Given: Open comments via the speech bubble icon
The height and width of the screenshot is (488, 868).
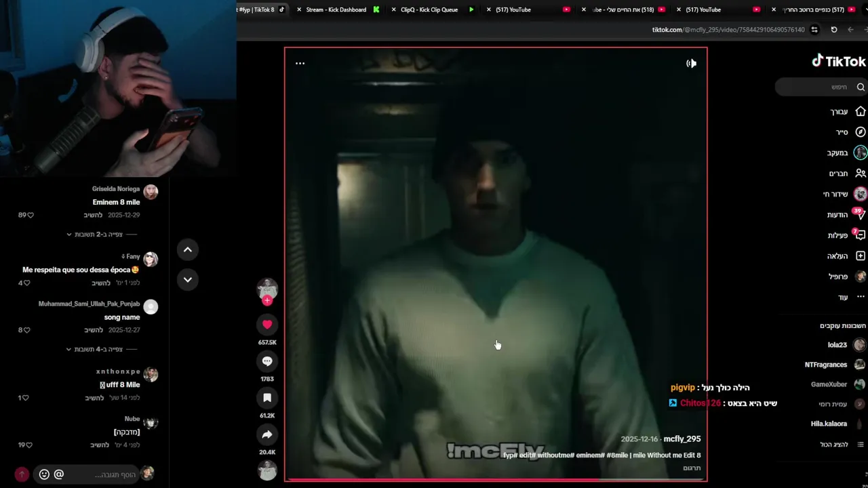Looking at the screenshot, I should click(267, 361).
